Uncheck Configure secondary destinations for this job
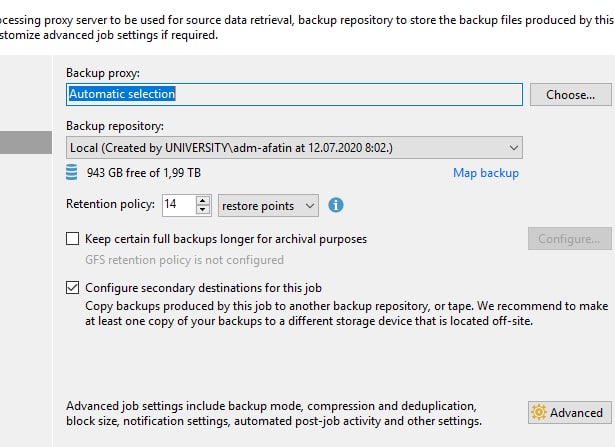 (73, 287)
